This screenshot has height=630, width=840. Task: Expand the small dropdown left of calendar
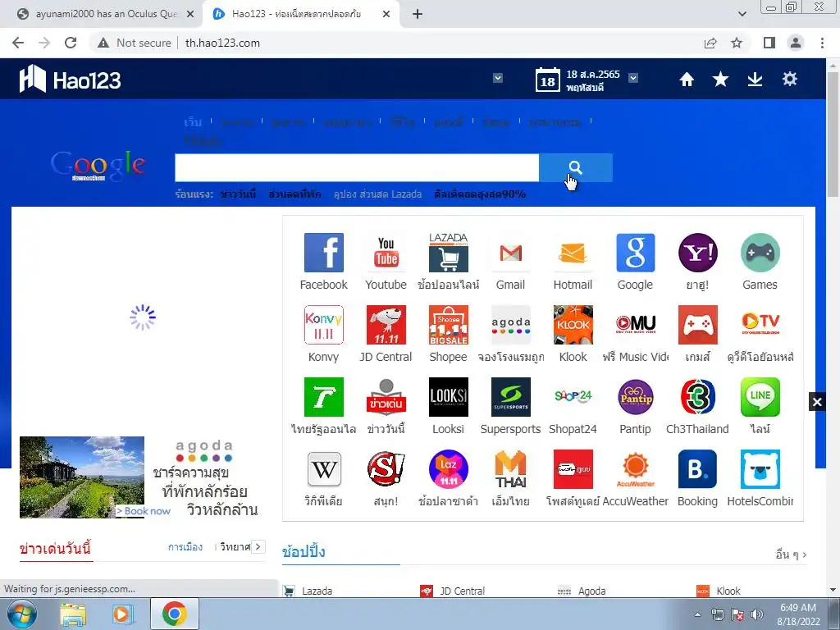tap(498, 78)
